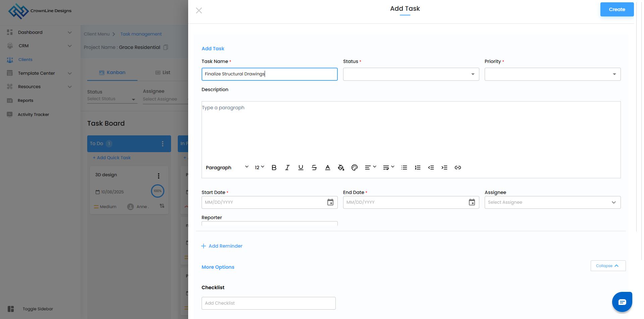Click the Create button
The image size is (644, 319).
pyautogui.click(x=616, y=9)
